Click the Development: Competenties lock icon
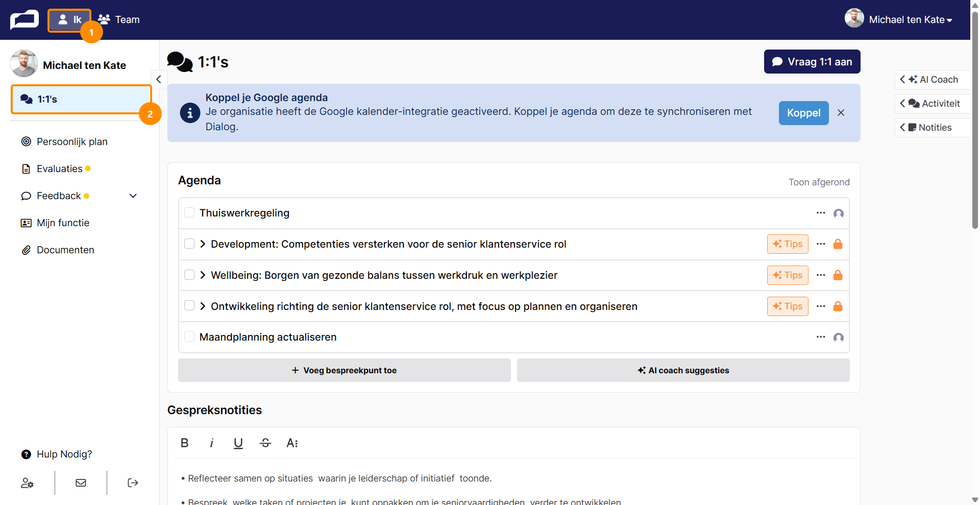Image resolution: width=980 pixels, height=505 pixels. pyautogui.click(x=838, y=244)
